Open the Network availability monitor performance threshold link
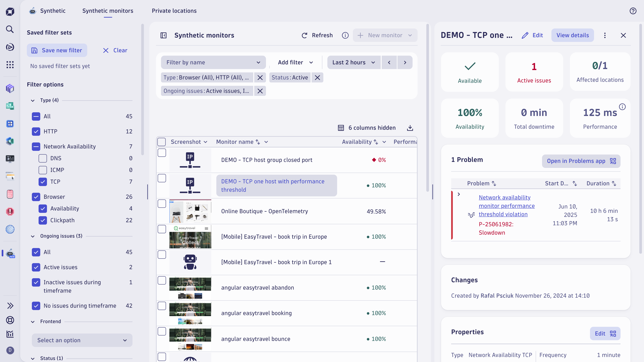The width and height of the screenshot is (644, 362). 506,206
